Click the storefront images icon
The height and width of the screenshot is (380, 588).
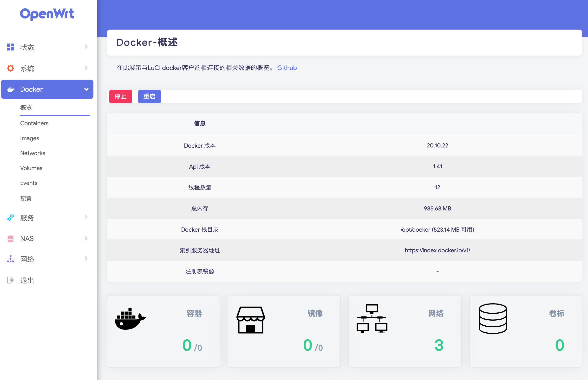[250, 320]
